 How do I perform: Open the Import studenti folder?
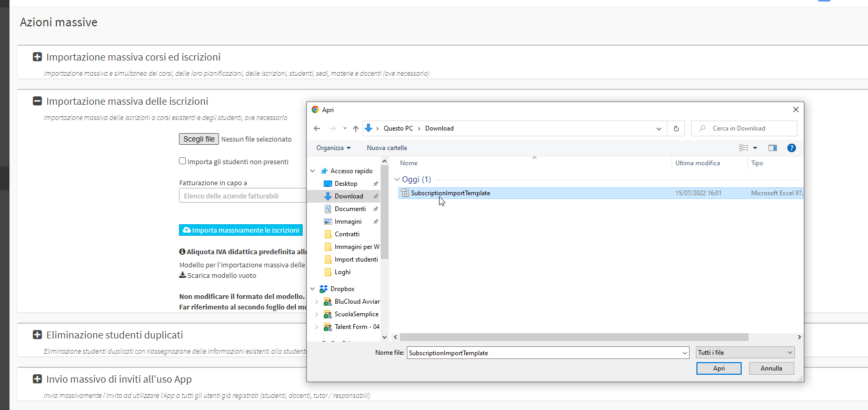(356, 259)
